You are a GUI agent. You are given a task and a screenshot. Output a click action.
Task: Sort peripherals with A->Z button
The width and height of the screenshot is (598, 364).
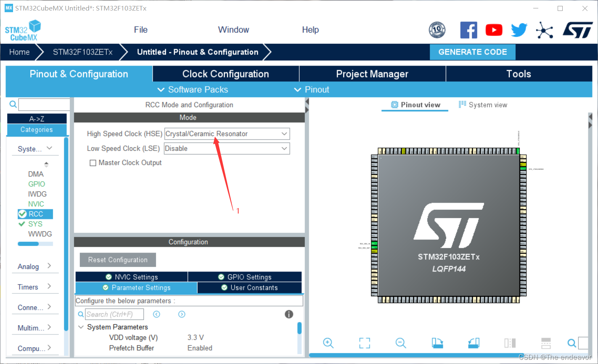click(x=37, y=119)
